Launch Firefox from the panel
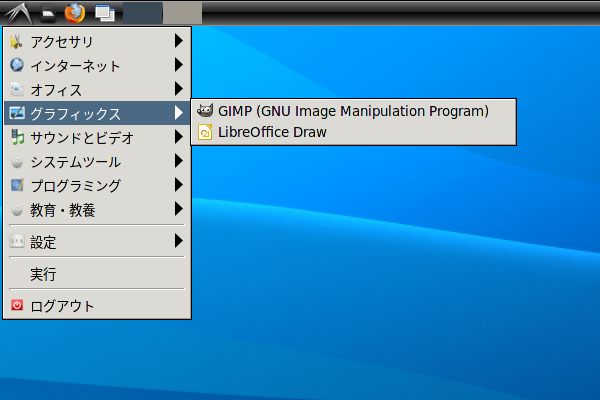Screen dimensions: 600x400 point(75,13)
